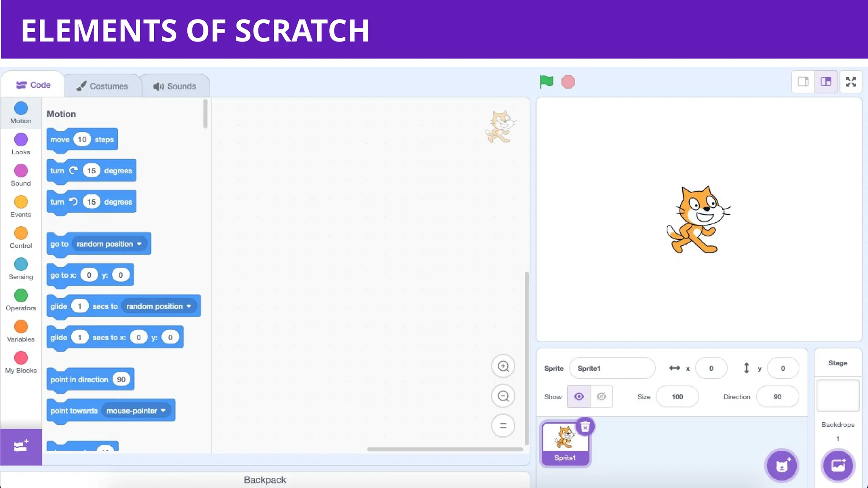The image size is (868, 488).
Task: Select the Stage backdrop thumbnail
Action: tap(838, 396)
